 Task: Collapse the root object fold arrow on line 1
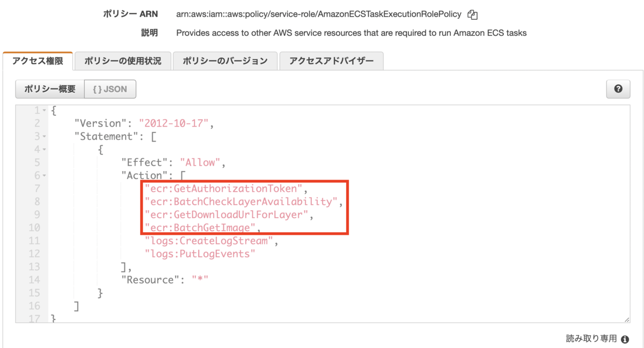pos(45,111)
